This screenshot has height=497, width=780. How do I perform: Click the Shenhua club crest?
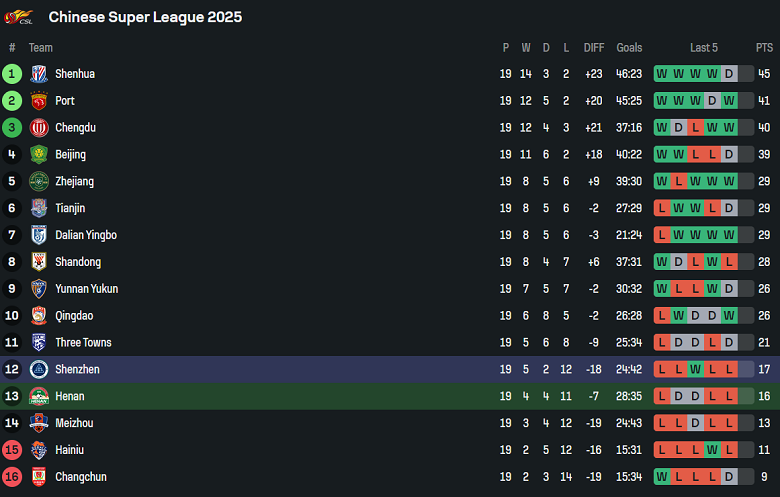coord(39,74)
